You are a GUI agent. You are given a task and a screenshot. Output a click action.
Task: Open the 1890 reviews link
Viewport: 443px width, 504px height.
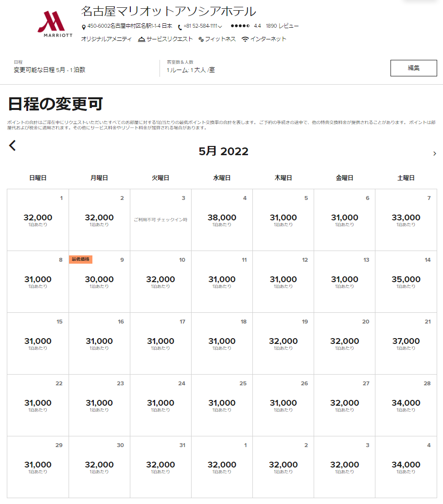(282, 26)
